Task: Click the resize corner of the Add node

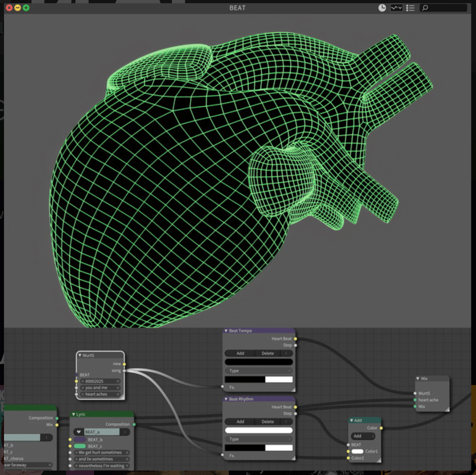Action: 378,460
